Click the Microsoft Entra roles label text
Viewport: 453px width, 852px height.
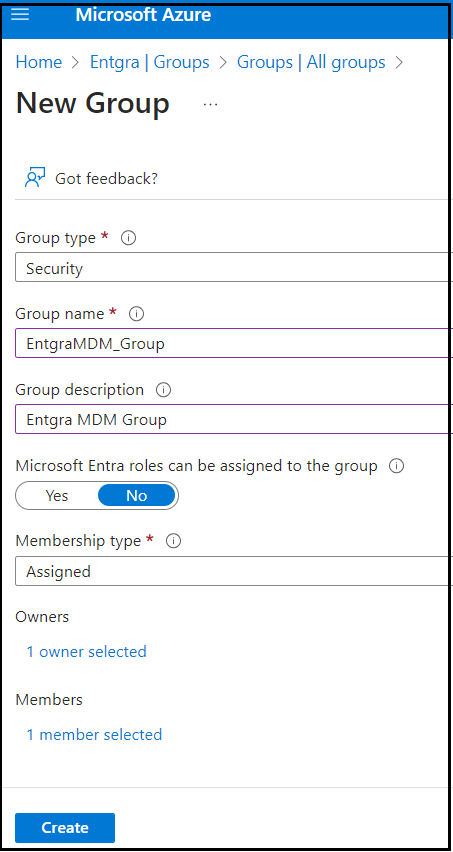(x=197, y=466)
